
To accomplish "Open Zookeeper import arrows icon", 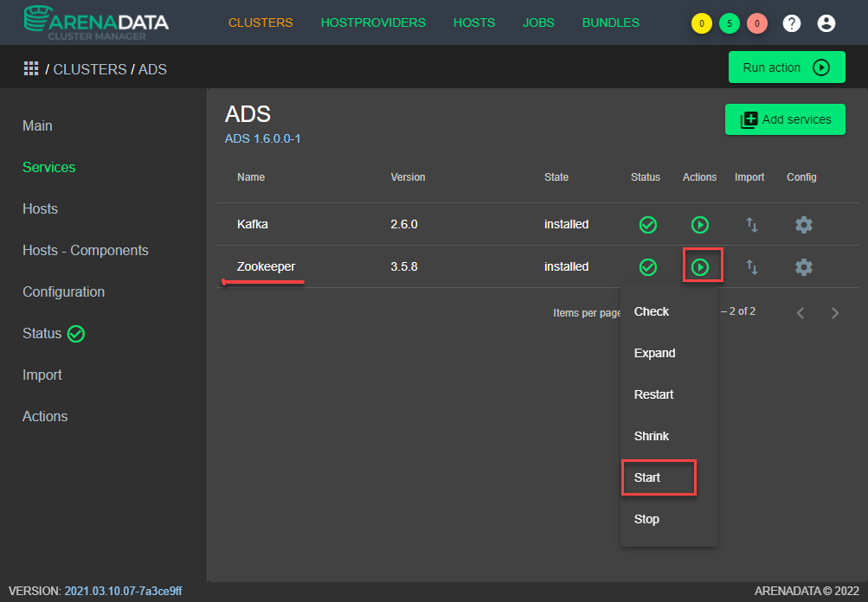I will click(751, 267).
